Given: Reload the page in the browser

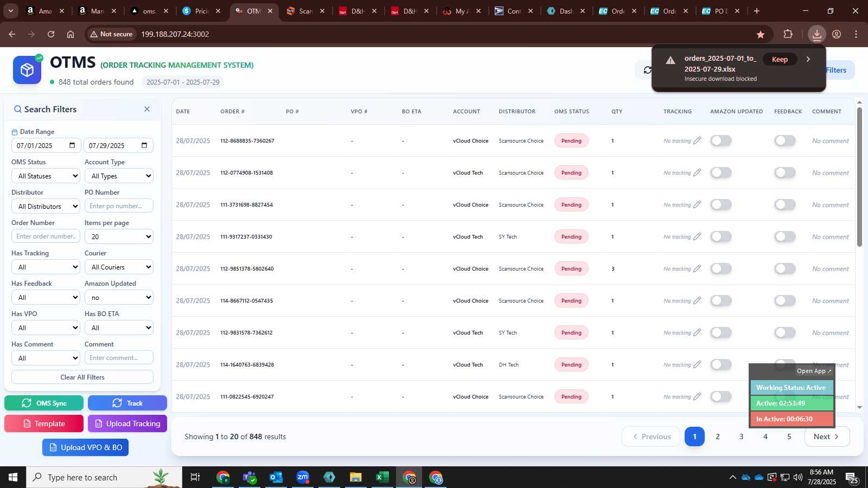Looking at the screenshot, I should point(51,34).
